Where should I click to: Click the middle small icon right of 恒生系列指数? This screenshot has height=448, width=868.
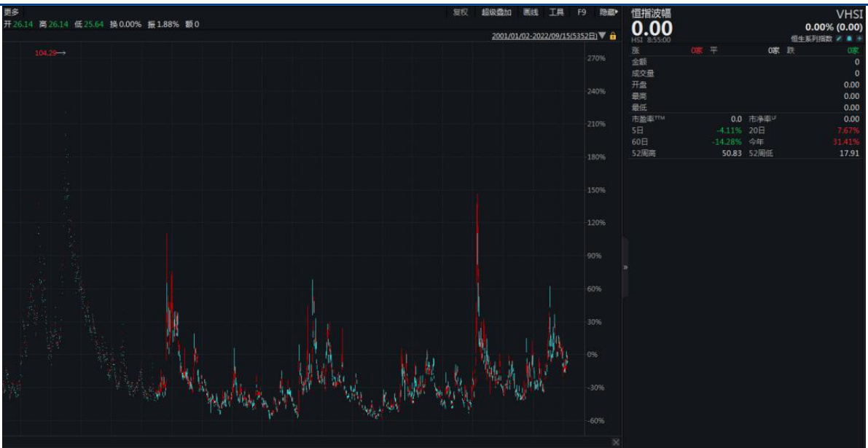click(x=849, y=39)
